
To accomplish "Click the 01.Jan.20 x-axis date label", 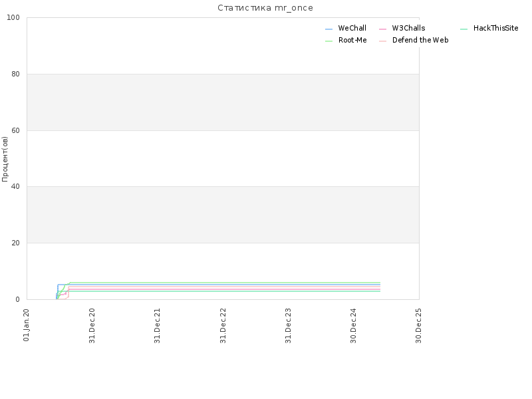I will click(x=26, y=325).
